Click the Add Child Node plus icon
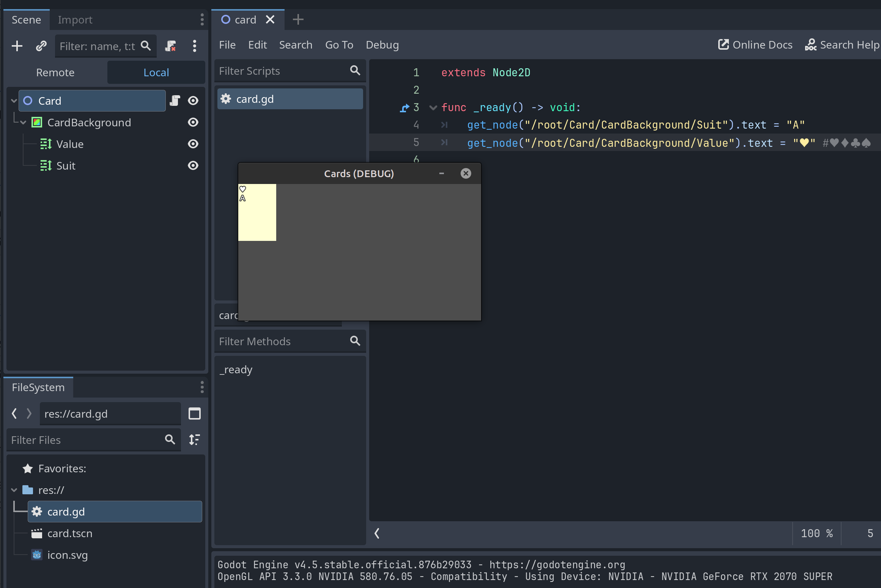Screen dimensions: 881x588 click(x=17, y=46)
